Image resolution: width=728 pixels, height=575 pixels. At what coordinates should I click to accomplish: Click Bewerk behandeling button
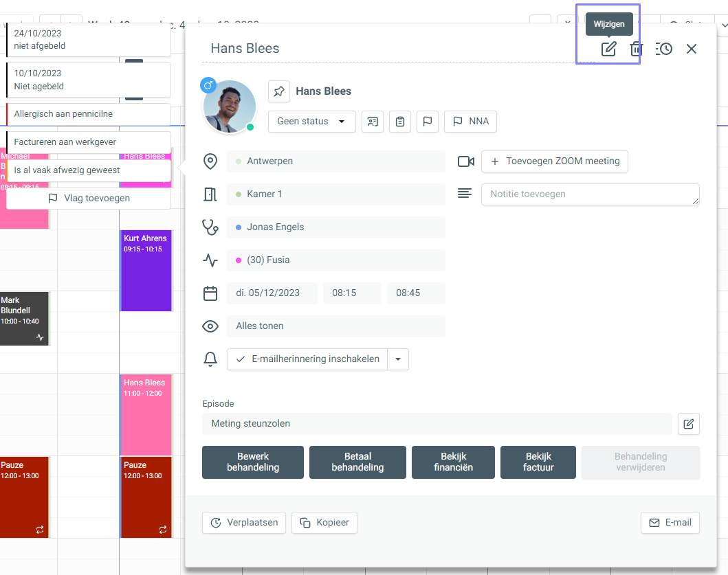point(253,462)
